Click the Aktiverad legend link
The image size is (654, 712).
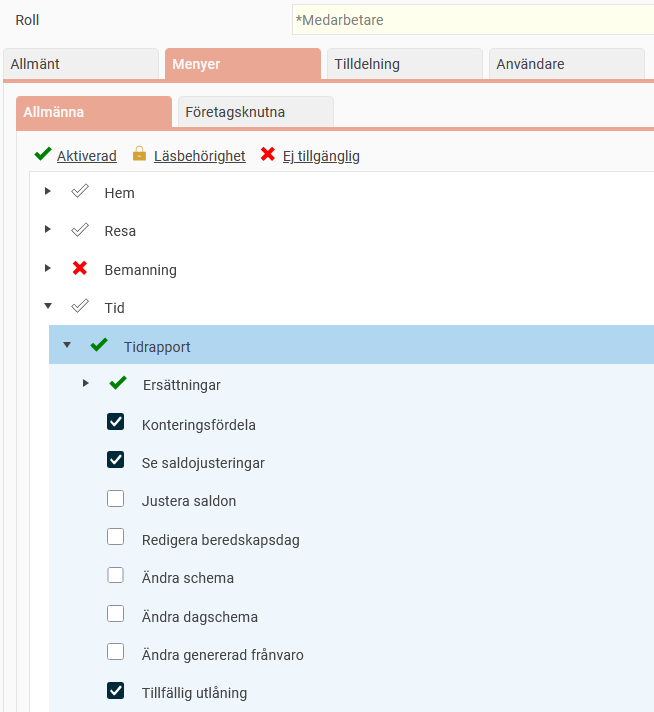[x=86, y=156]
